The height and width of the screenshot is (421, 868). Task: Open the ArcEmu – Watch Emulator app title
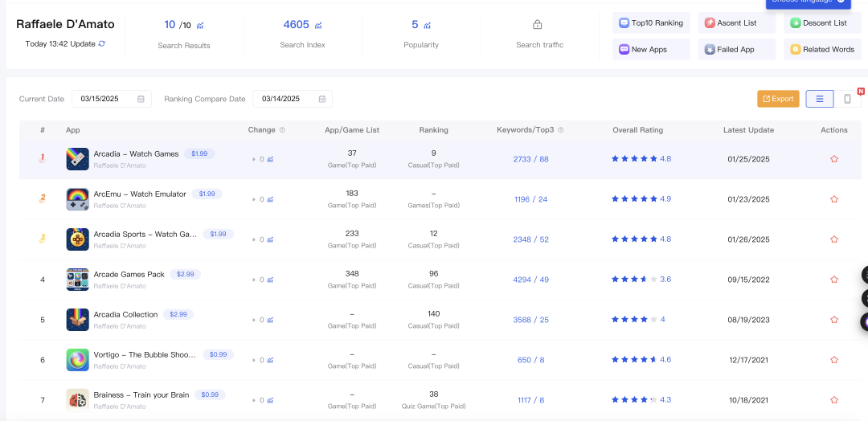[x=140, y=194]
